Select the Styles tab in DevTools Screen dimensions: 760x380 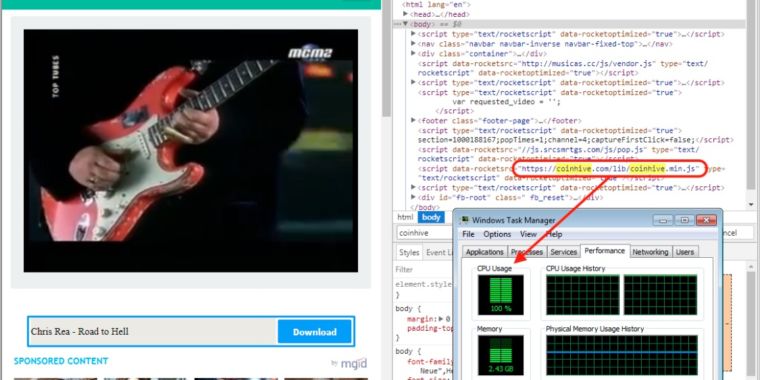click(409, 253)
